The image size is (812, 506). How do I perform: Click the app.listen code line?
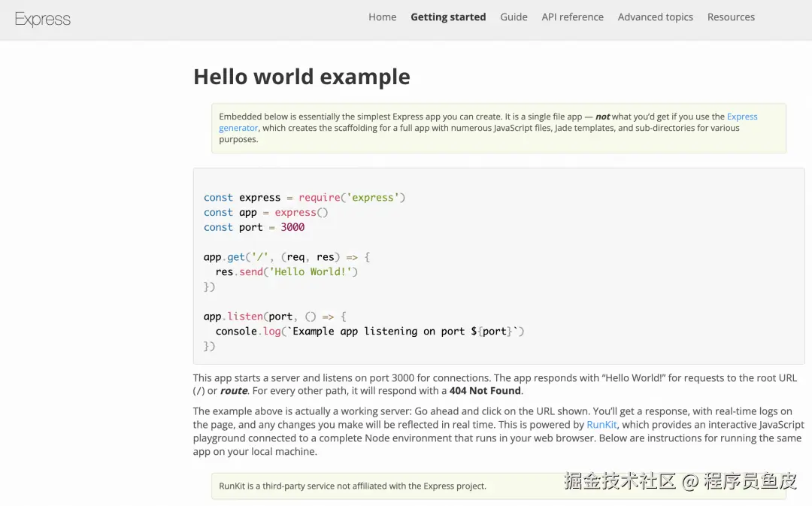(x=274, y=317)
